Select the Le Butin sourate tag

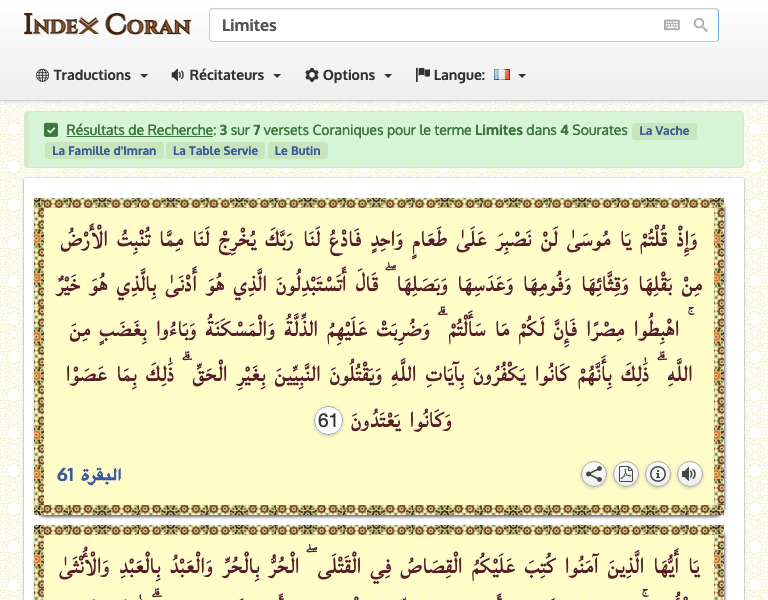point(297,151)
